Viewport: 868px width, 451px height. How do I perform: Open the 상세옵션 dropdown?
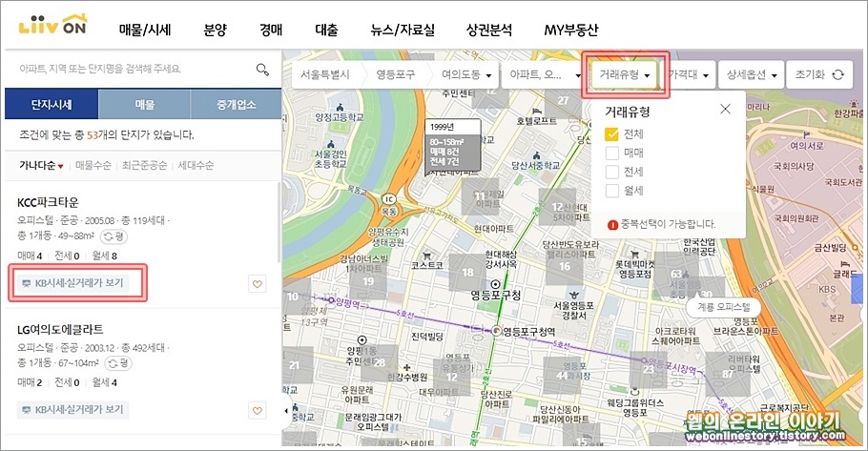pos(752,74)
